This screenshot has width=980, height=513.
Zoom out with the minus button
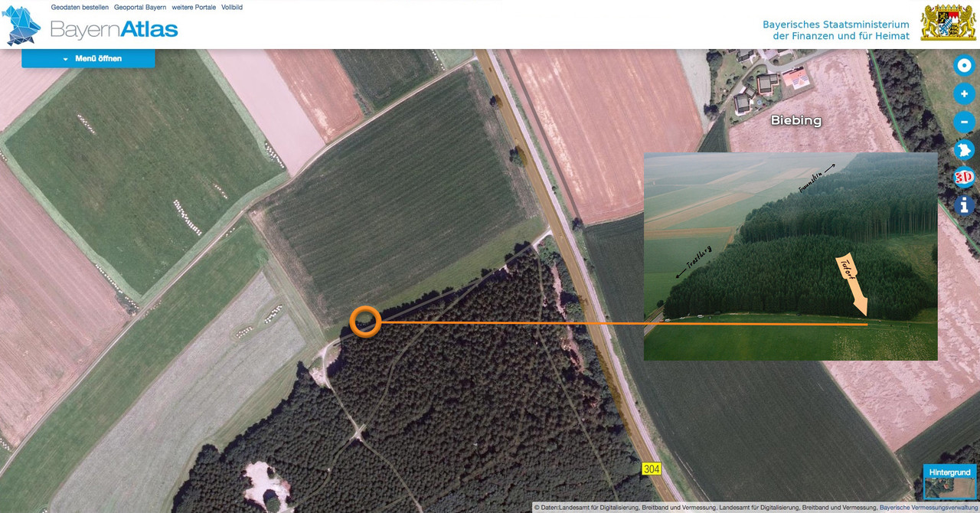point(964,122)
